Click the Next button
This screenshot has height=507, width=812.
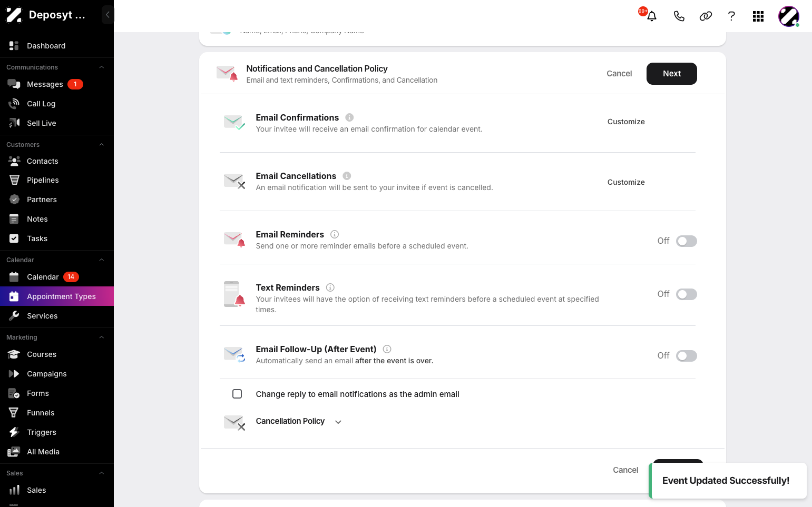pyautogui.click(x=672, y=74)
